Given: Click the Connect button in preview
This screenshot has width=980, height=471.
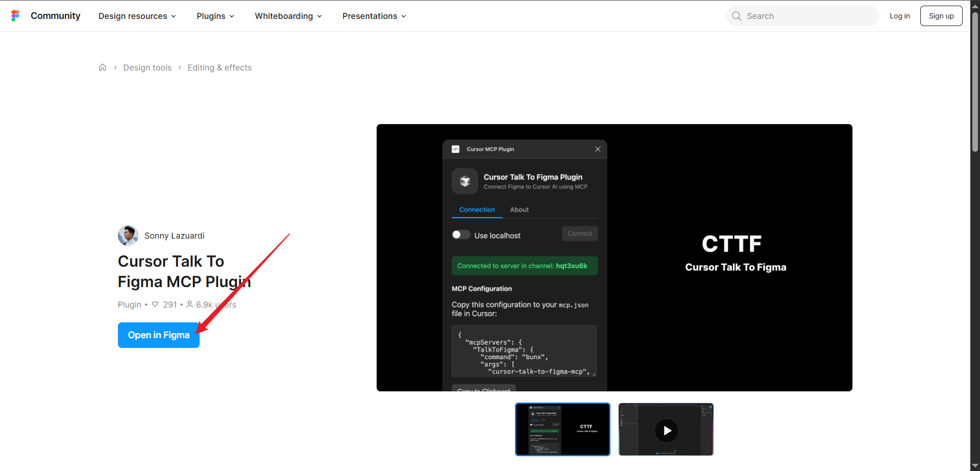Looking at the screenshot, I should [580, 233].
